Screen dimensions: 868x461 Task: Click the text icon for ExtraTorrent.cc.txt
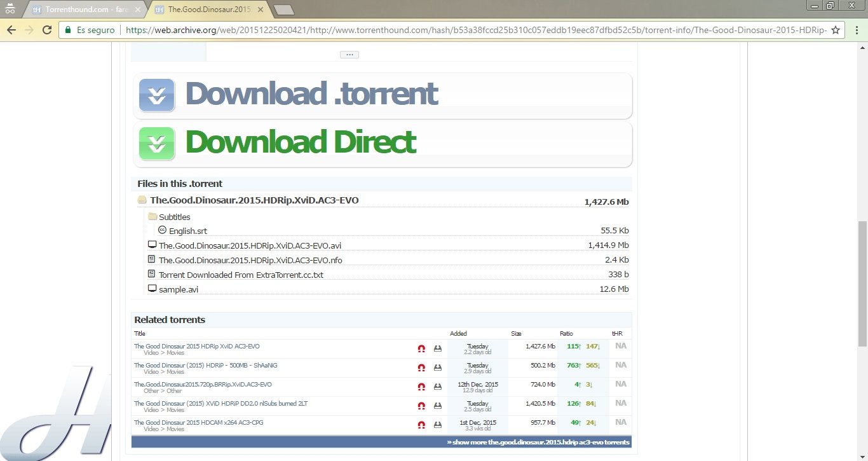coord(152,274)
